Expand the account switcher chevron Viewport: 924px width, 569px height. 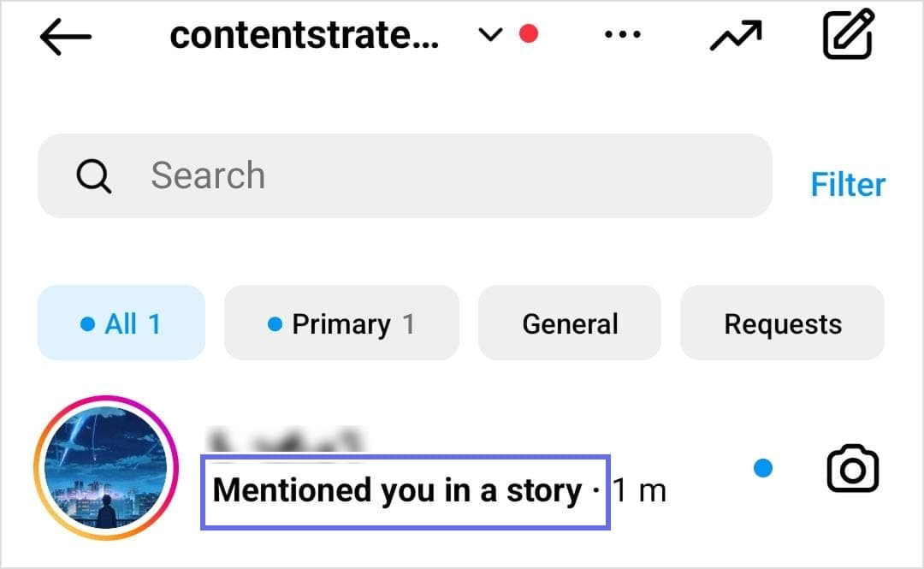point(490,35)
